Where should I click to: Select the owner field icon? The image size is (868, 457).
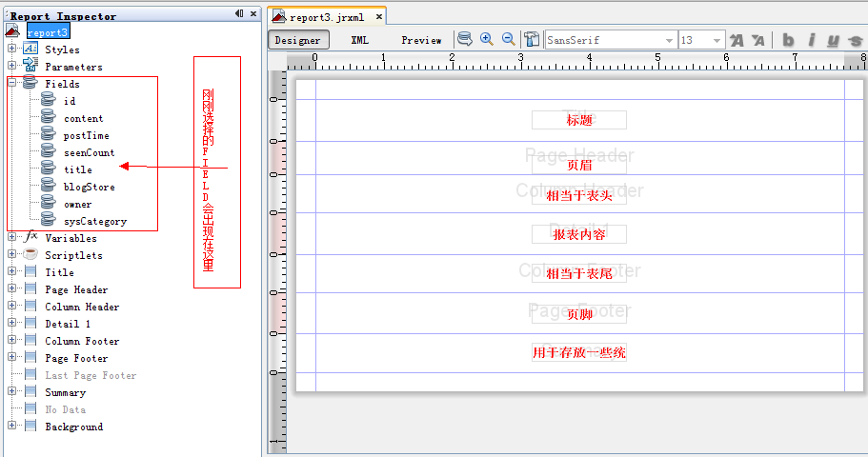pyautogui.click(x=49, y=203)
